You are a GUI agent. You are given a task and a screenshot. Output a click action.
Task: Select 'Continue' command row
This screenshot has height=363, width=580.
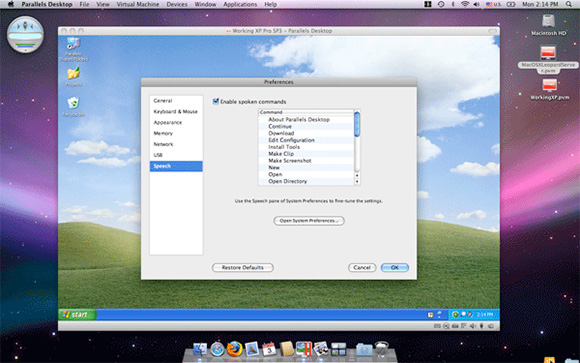pos(306,127)
